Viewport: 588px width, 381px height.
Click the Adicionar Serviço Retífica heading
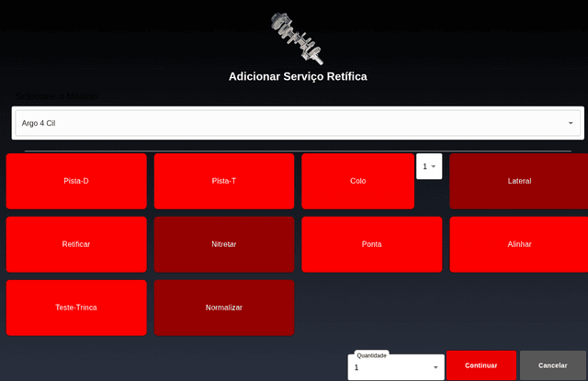click(x=298, y=76)
